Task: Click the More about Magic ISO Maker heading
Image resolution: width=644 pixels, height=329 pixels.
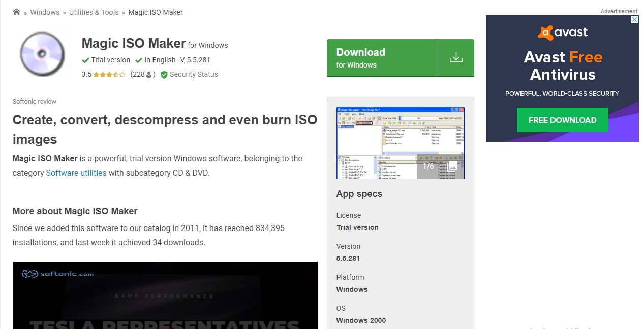Action: (x=75, y=211)
